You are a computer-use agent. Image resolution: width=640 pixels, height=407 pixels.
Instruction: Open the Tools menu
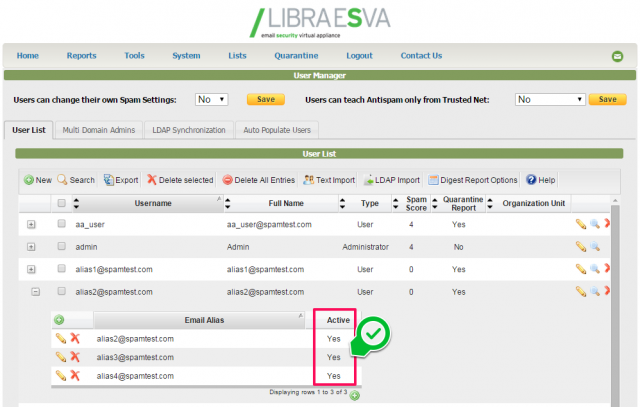pos(134,56)
